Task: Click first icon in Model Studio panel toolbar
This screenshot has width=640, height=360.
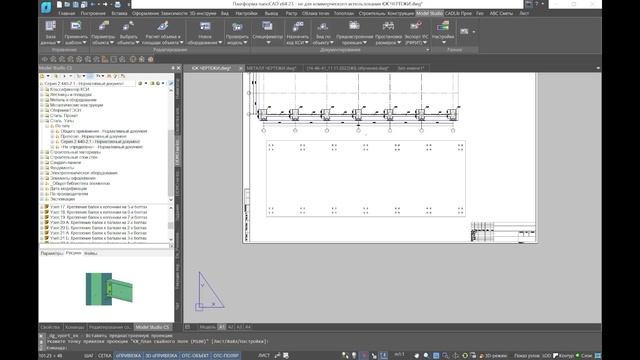Action: (x=42, y=76)
